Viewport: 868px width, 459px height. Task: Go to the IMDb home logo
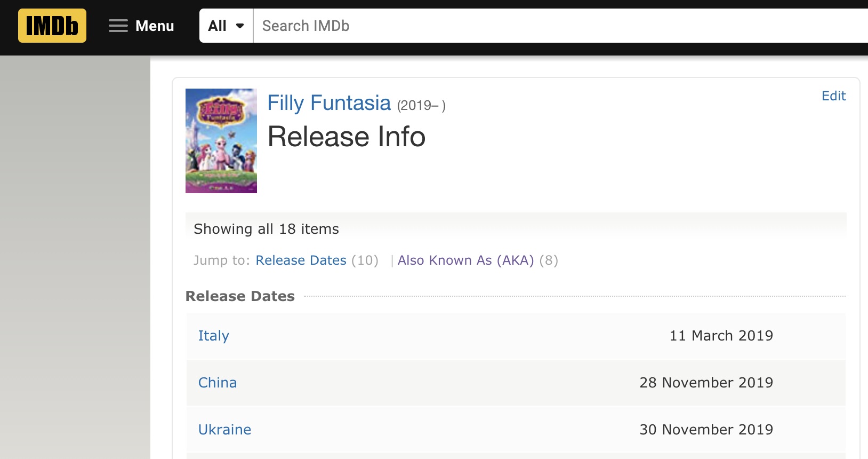point(52,26)
